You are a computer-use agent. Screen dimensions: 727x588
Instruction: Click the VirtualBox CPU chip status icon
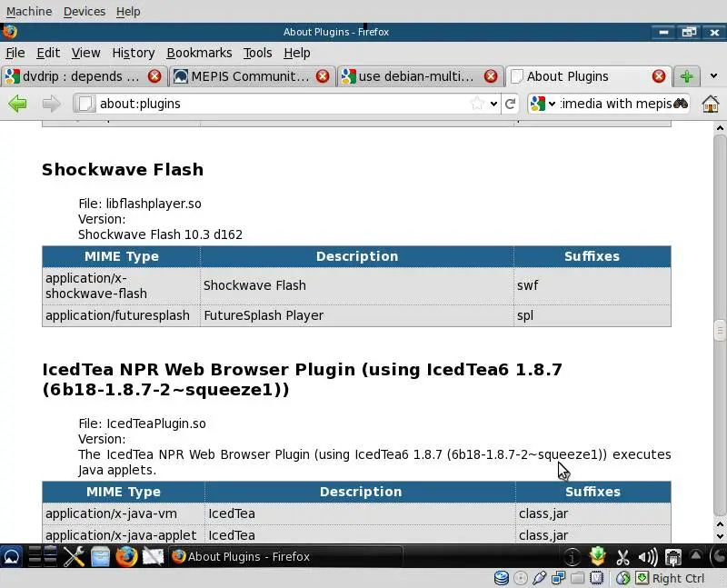click(x=597, y=578)
